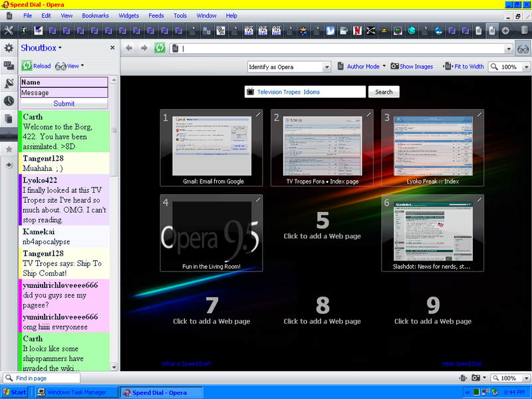Open the Tools menu
The width and height of the screenshot is (532, 399).
click(x=180, y=15)
